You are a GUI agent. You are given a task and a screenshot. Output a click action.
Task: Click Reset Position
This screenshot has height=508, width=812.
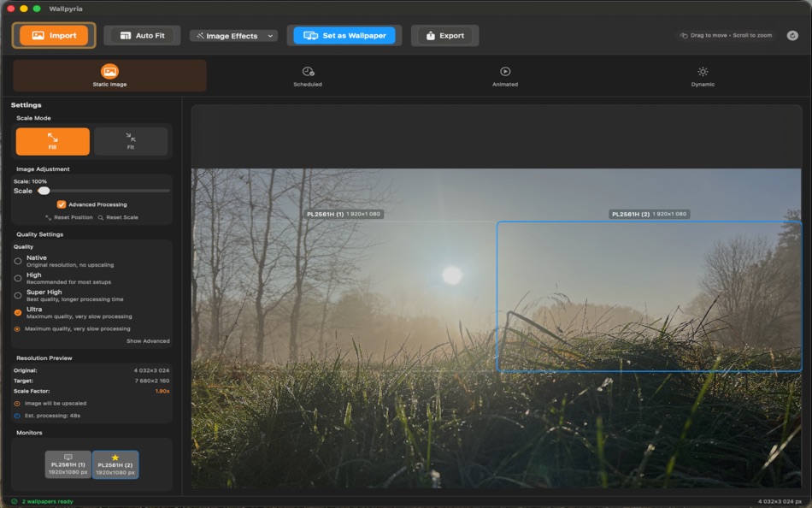69,217
